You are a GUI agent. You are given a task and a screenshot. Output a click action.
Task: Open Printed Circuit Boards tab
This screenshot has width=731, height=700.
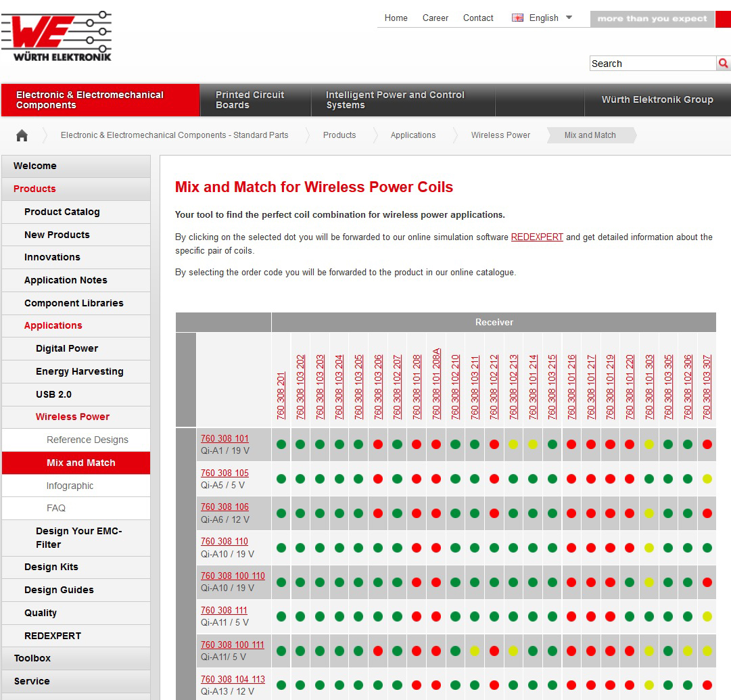tap(250, 100)
